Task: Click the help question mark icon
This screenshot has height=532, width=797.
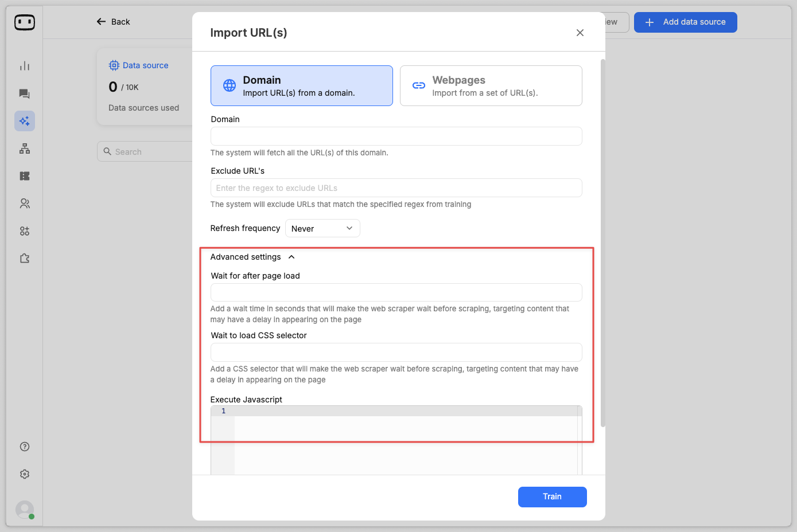Action: click(25, 447)
